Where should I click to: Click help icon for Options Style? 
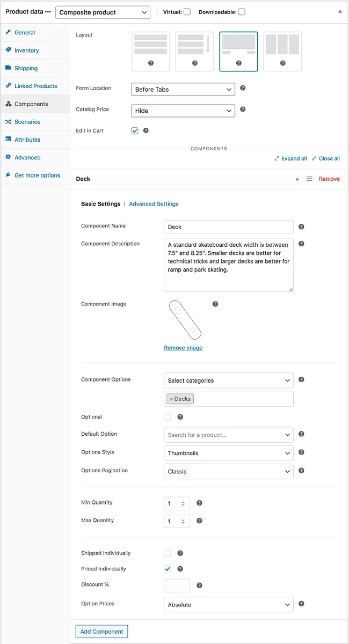[x=301, y=452]
